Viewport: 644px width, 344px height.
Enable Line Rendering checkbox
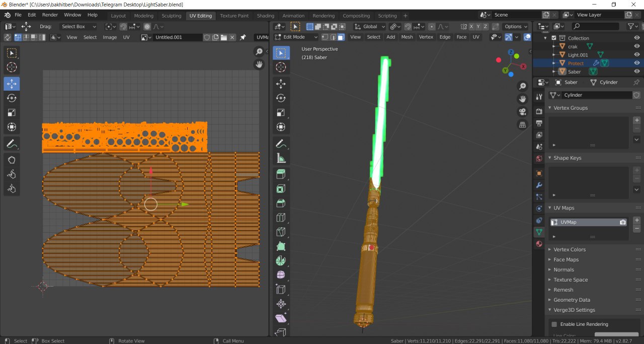click(x=554, y=324)
